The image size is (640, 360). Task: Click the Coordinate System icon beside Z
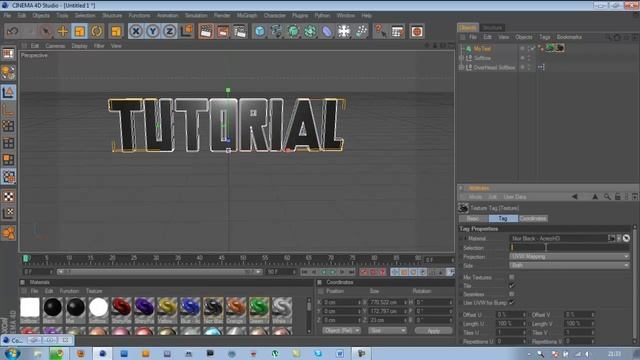(x=187, y=31)
